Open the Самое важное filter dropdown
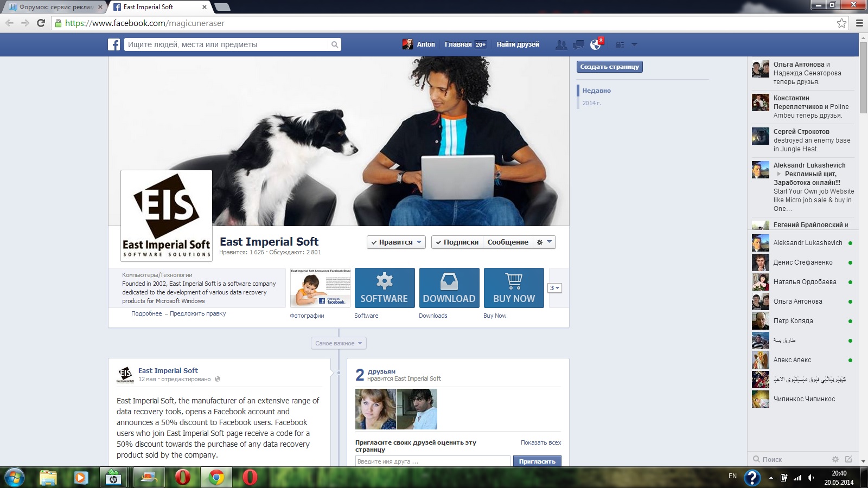Image resolution: width=868 pixels, height=488 pixels. click(x=339, y=343)
